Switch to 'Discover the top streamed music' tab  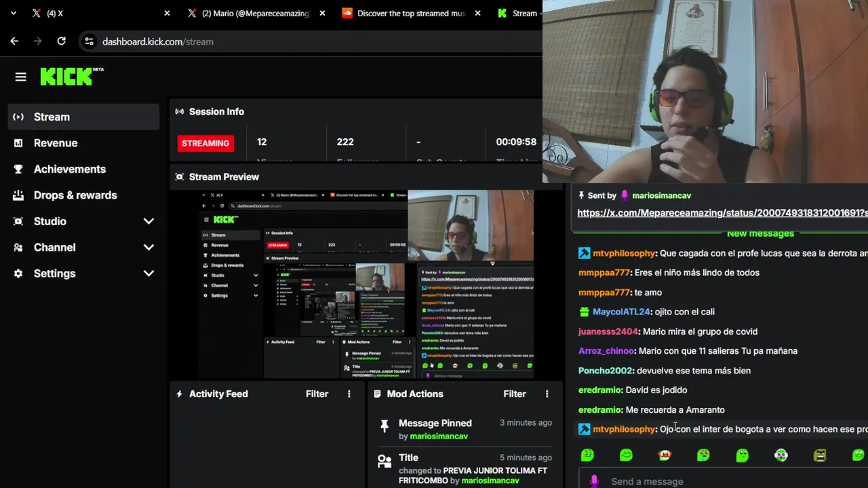coord(411,13)
